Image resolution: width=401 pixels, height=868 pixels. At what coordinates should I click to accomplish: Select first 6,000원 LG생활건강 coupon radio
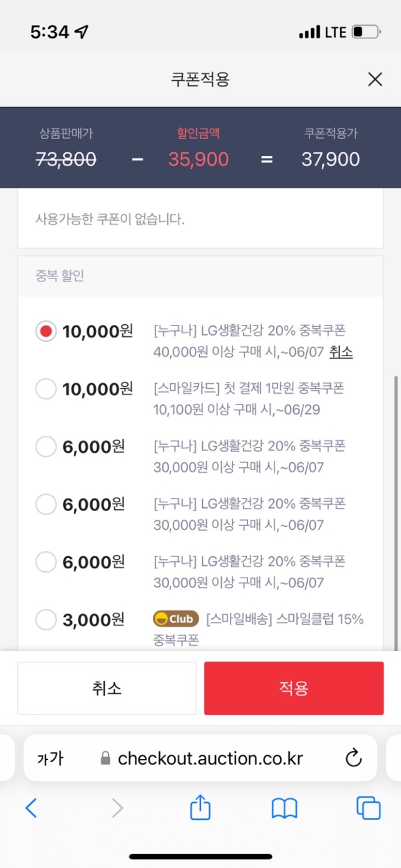(x=46, y=447)
